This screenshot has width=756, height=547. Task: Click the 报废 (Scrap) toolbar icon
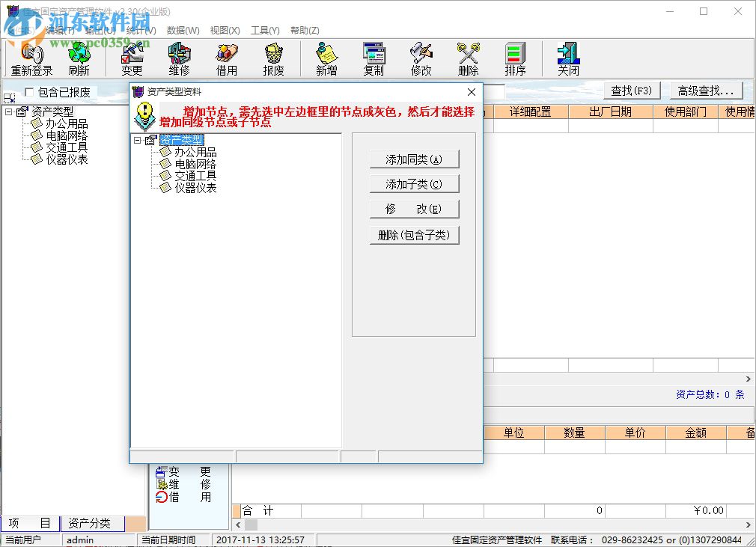(x=272, y=58)
